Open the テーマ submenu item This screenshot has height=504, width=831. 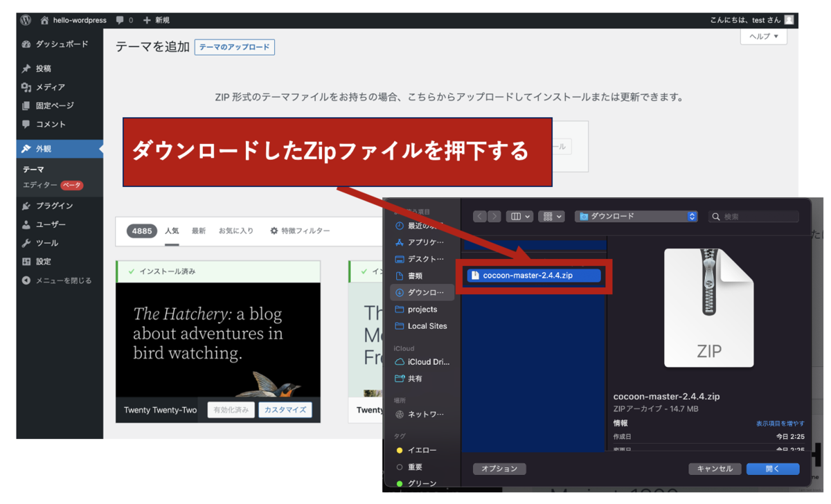(33, 169)
